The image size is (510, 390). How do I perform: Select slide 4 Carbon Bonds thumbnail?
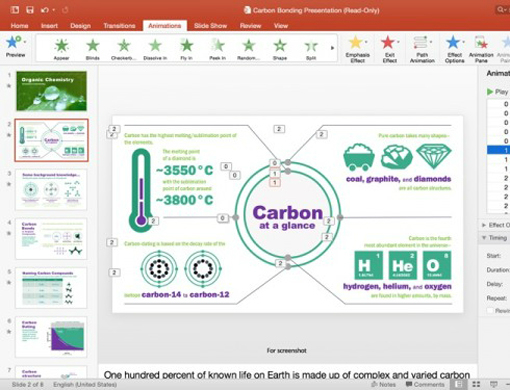(51, 239)
